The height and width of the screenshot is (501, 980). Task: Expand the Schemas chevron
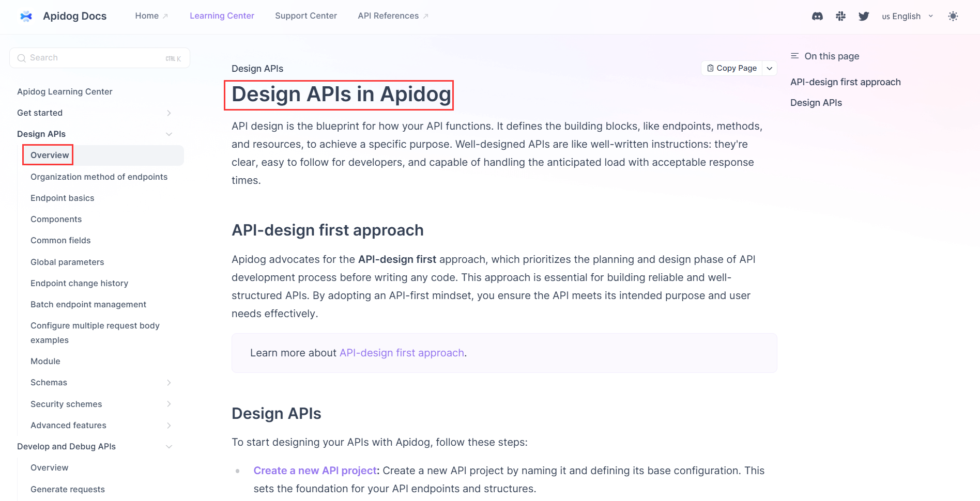click(x=169, y=383)
